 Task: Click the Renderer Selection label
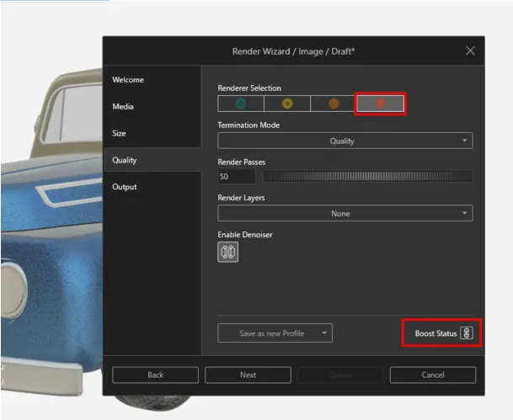(x=249, y=88)
